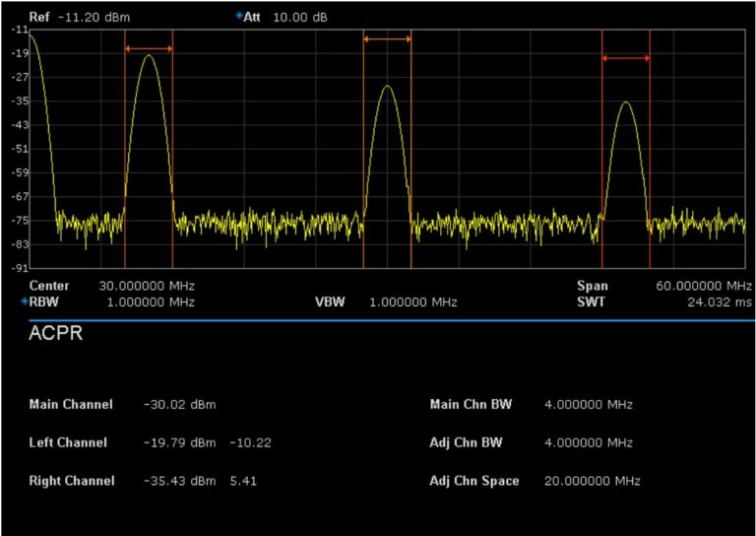This screenshot has width=756, height=536.
Task: Select the VBW 1.000000 MHz value
Action: pyautogui.click(x=412, y=301)
